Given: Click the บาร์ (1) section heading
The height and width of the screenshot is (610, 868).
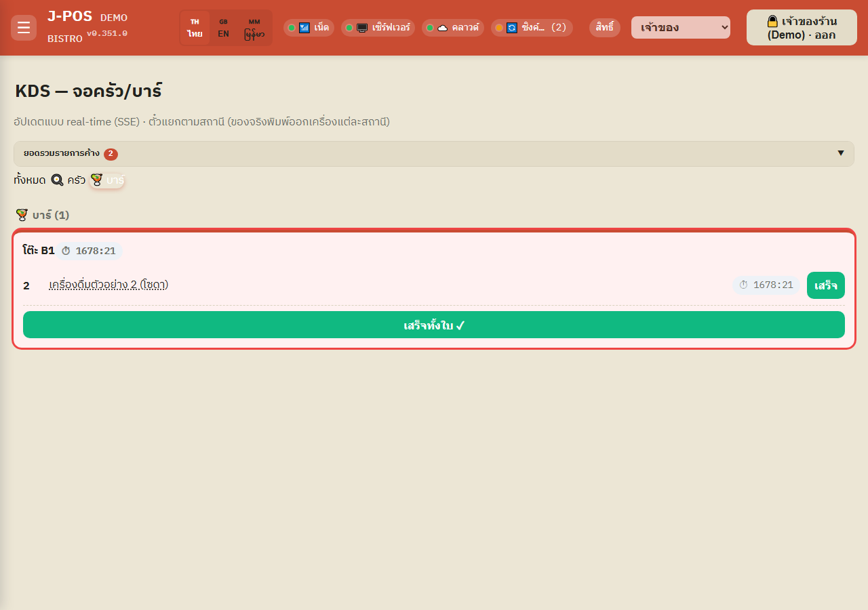Looking at the screenshot, I should (x=42, y=215).
